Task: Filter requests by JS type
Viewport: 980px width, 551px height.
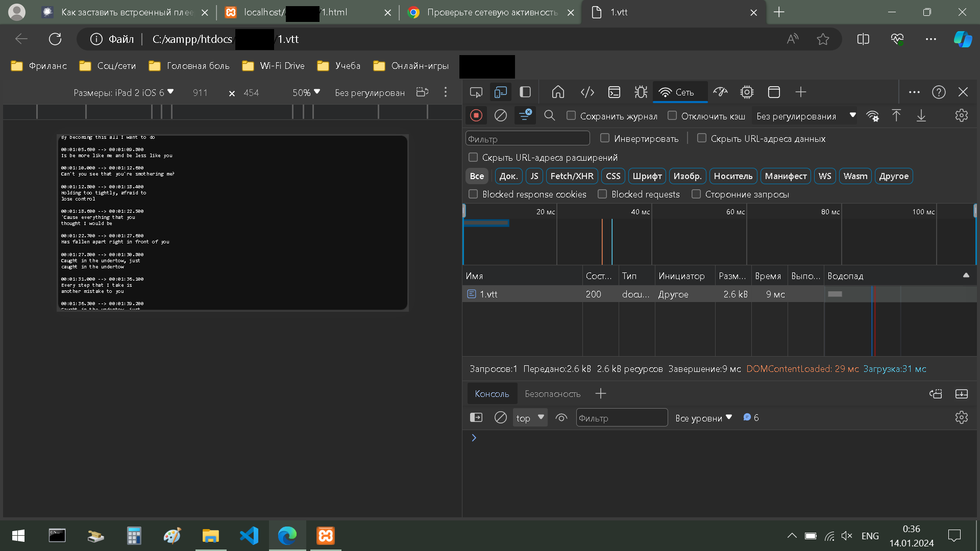Action: 534,176
